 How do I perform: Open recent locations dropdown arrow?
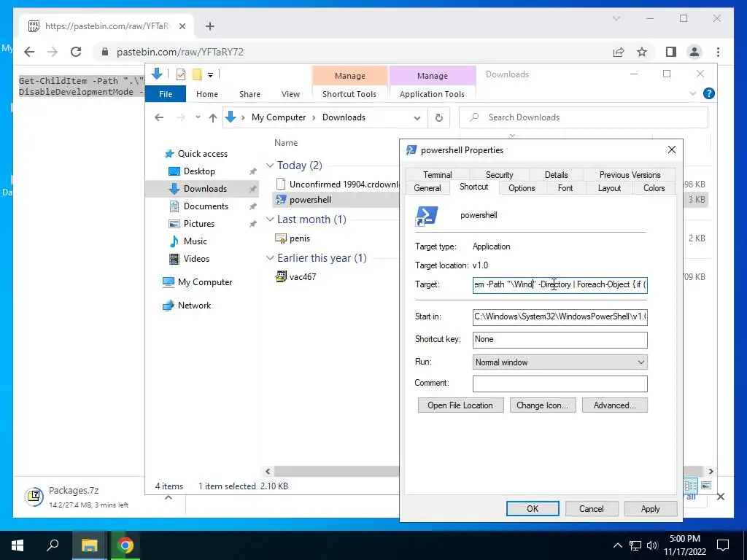click(x=198, y=117)
